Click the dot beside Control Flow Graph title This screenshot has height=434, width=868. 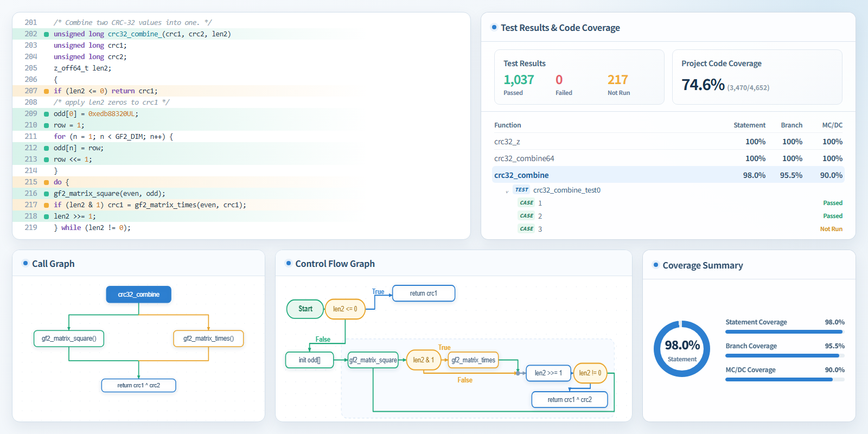tap(288, 263)
